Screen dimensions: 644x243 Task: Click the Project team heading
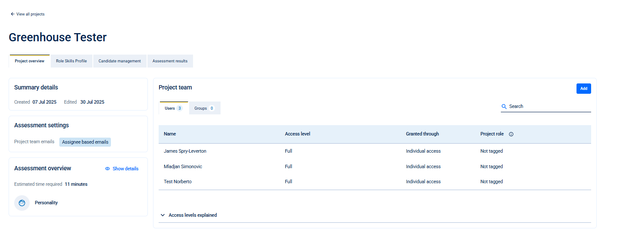click(175, 87)
